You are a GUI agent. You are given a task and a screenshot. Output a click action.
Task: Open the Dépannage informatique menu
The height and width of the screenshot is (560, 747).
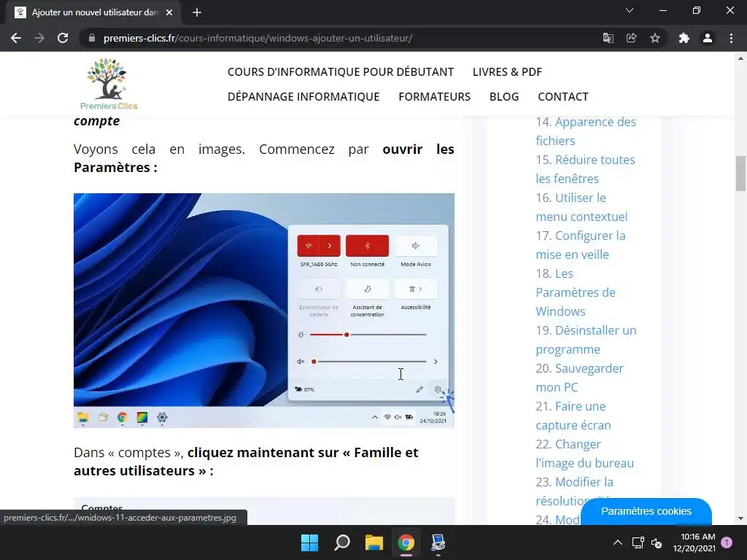303,97
